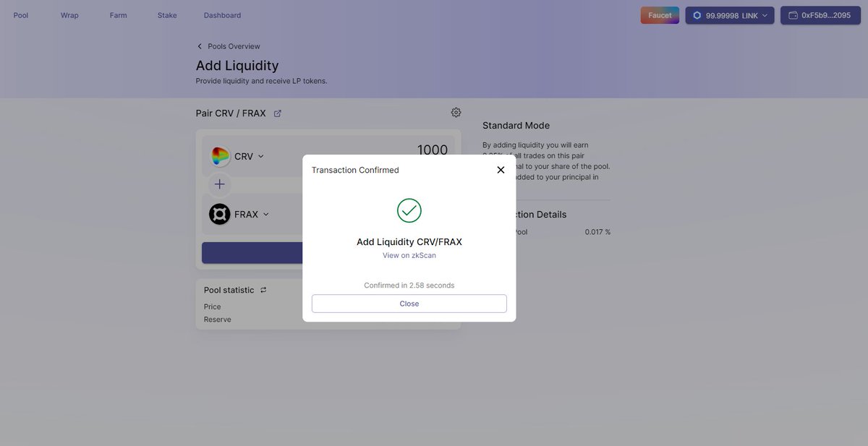Click the '0.017 %' pool share value
868x446 pixels.
point(597,232)
